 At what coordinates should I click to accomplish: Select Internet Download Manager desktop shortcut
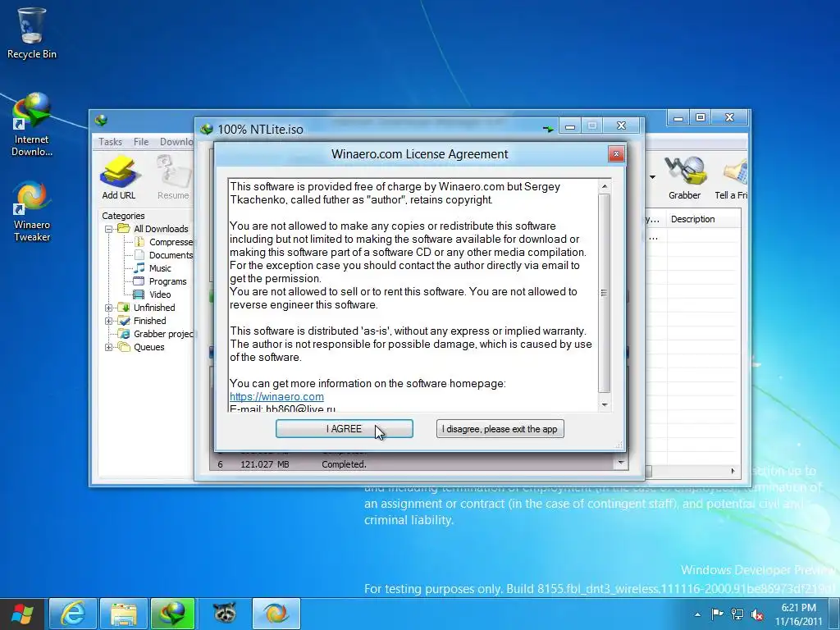pyautogui.click(x=32, y=125)
